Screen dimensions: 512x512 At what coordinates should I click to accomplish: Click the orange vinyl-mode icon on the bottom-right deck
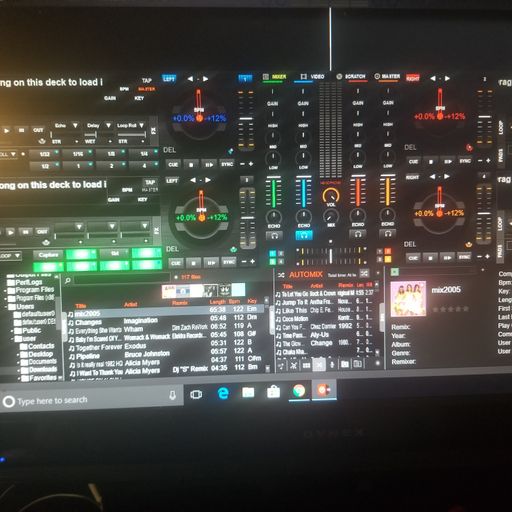(469, 245)
